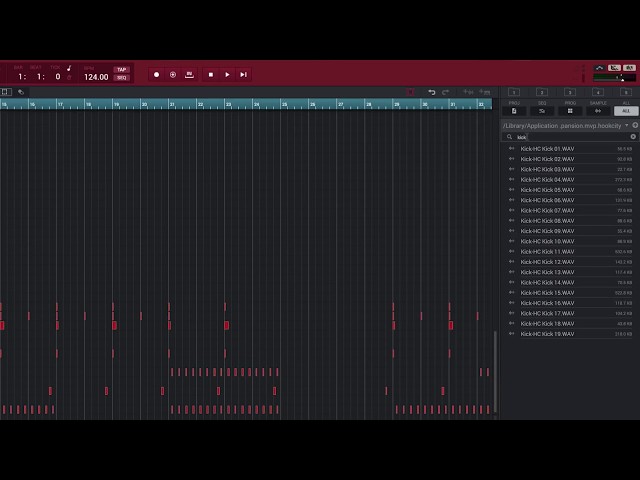Toggle the SEQ tempo source button
This screenshot has height=480, width=640.
point(122,78)
